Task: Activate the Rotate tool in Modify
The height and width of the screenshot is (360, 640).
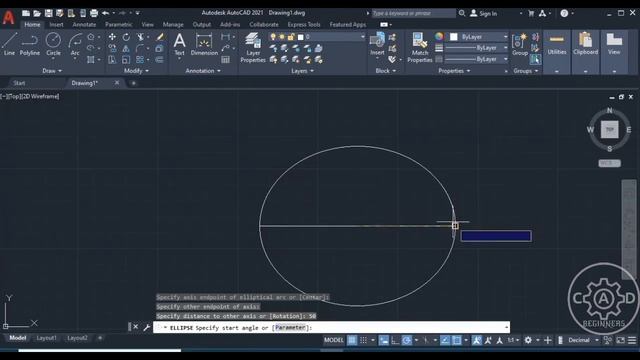Action: tap(126, 37)
